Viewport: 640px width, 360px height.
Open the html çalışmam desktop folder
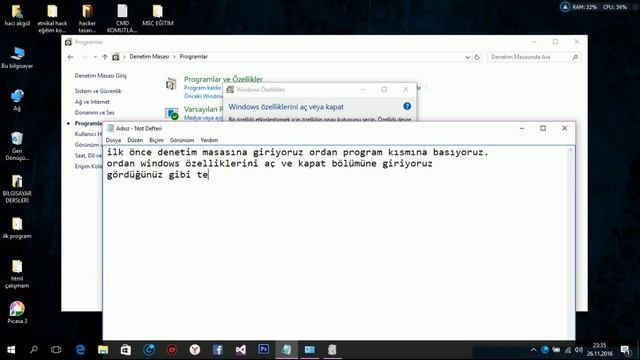(x=17, y=274)
